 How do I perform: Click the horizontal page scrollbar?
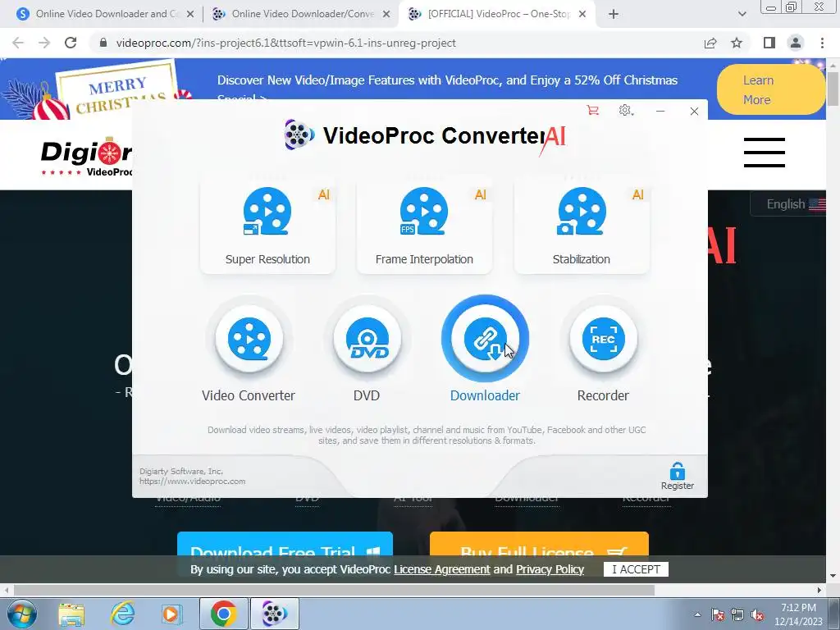tap(335, 590)
